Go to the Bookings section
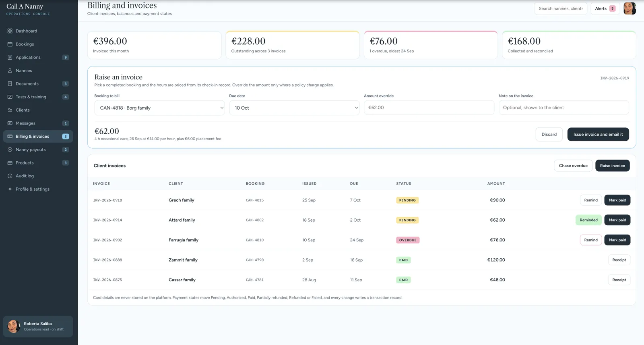The height and width of the screenshot is (345, 644). click(x=38, y=44)
